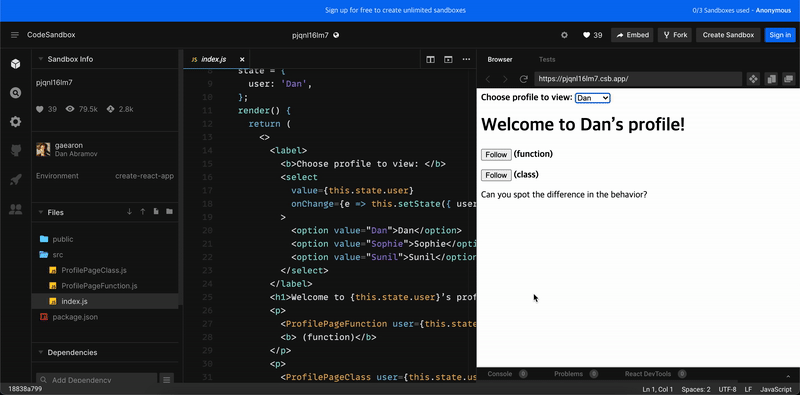Screen dimensions: 800x395
Task: Open ProfilePageClass.js file
Action: coord(105,270)
